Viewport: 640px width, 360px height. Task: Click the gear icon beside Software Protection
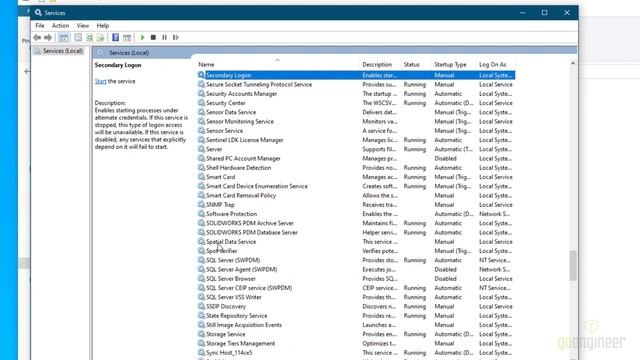[201, 214]
